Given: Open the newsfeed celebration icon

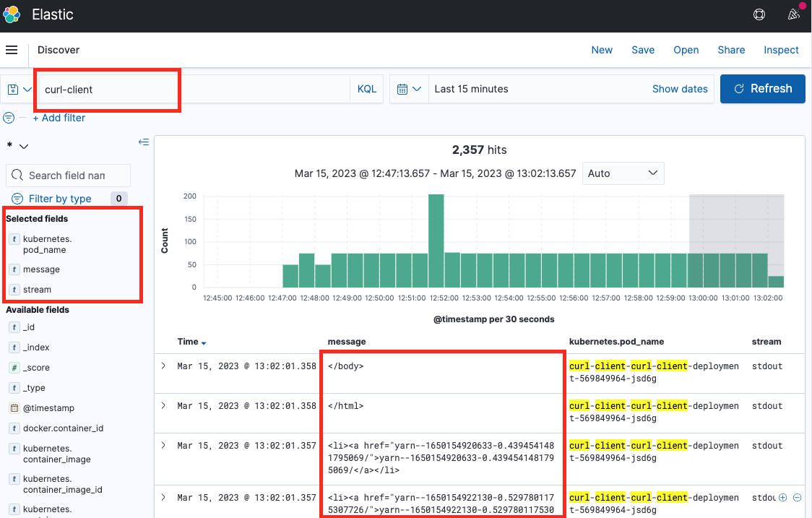Looking at the screenshot, I should tap(794, 14).
